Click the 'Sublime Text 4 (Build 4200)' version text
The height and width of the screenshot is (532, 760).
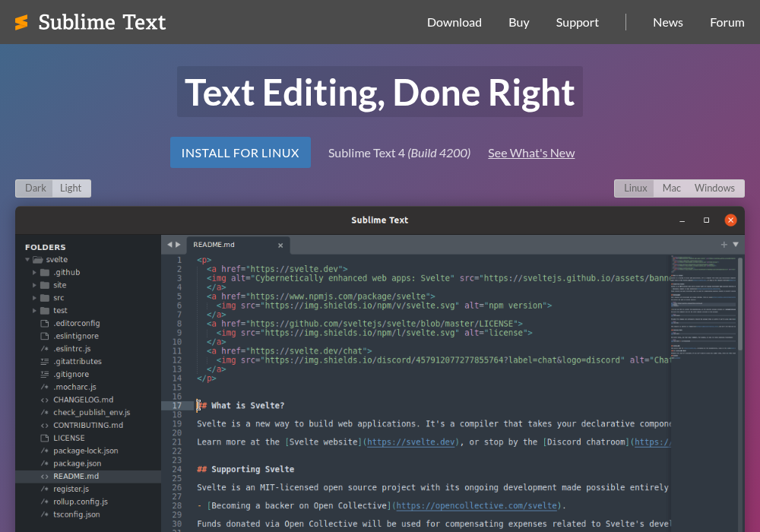point(400,153)
